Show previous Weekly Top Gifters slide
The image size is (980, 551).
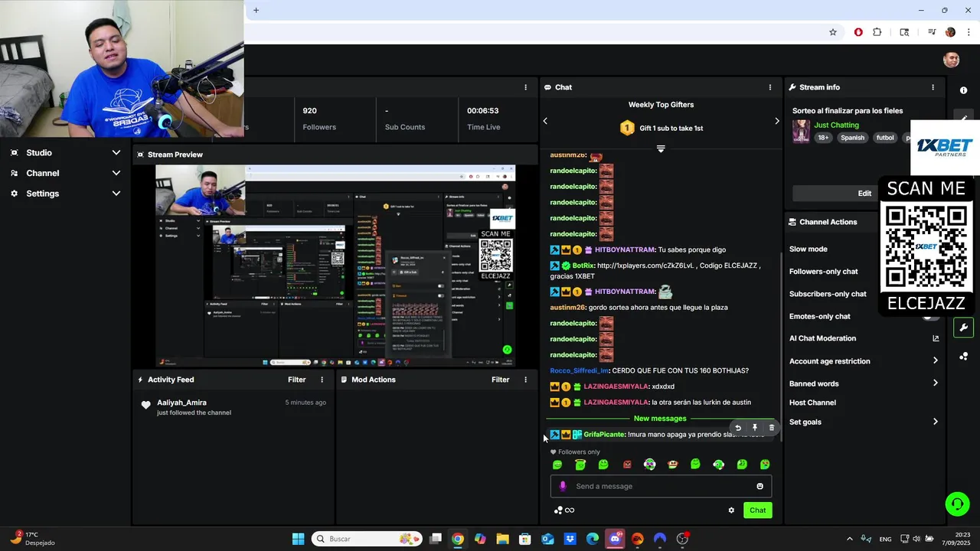545,121
